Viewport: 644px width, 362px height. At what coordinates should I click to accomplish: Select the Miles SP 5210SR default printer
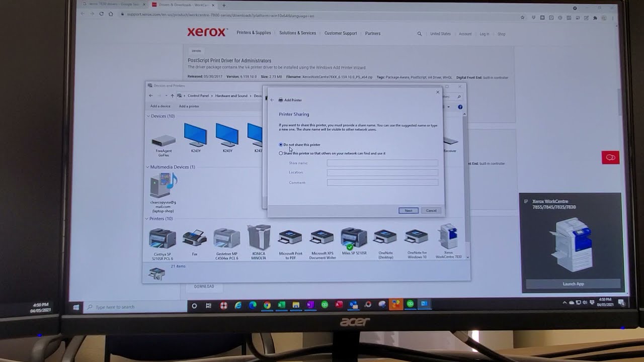click(354, 241)
